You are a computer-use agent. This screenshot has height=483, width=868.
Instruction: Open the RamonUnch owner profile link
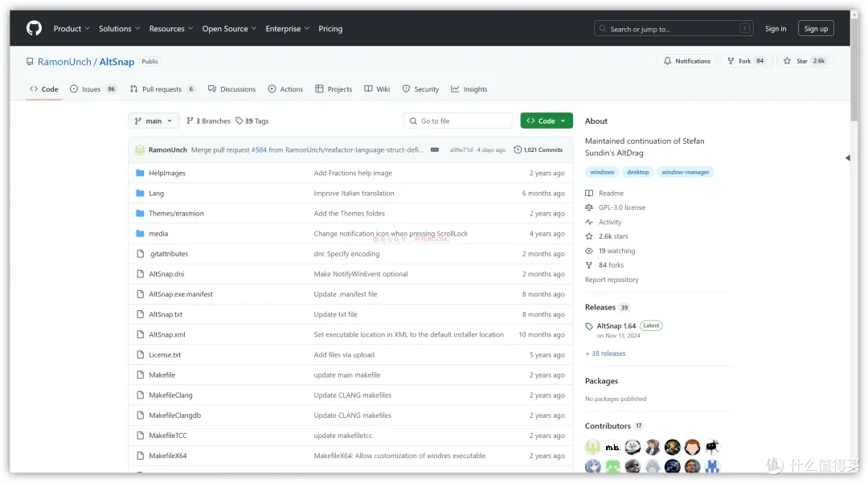click(x=64, y=61)
